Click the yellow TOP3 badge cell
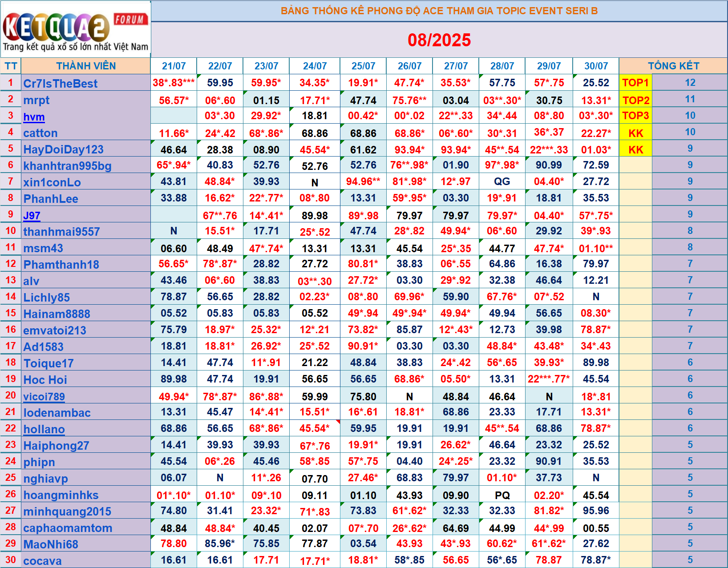The height and width of the screenshot is (568, 728). (x=635, y=116)
